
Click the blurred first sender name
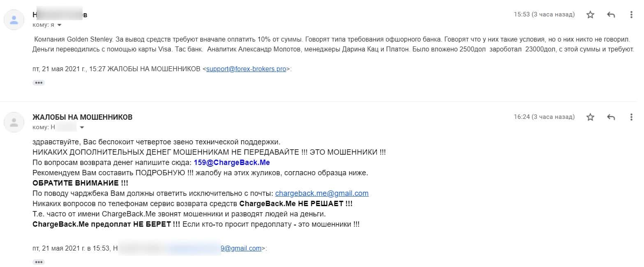coord(60,15)
